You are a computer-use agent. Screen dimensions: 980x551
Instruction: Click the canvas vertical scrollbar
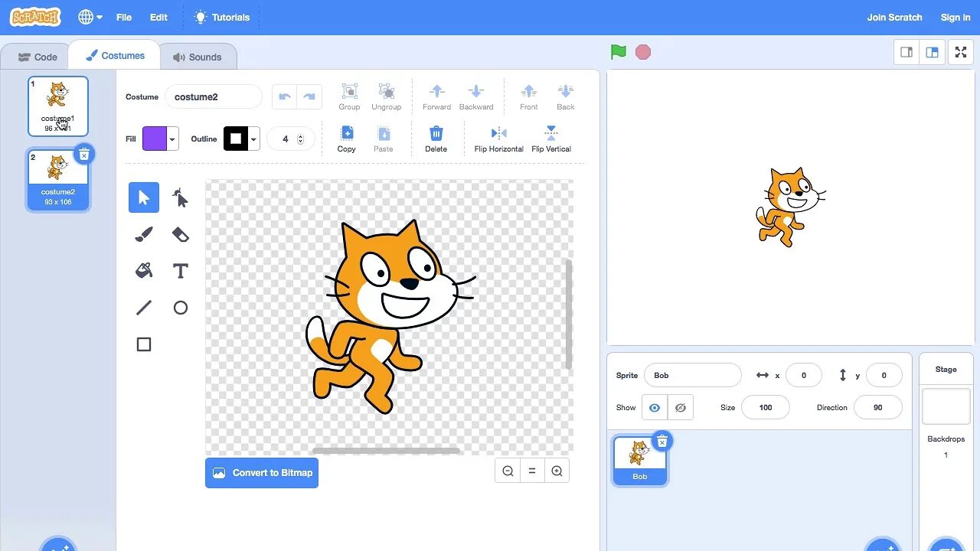click(x=568, y=314)
